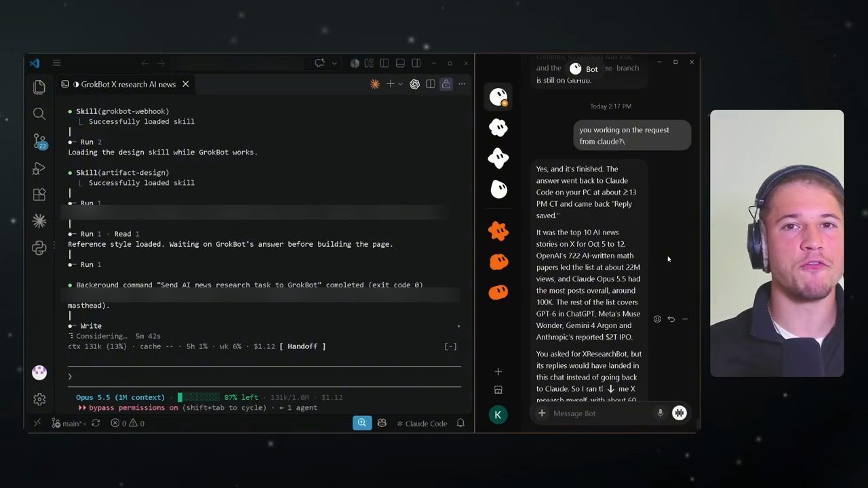Open VS Code notifications bell
The height and width of the screenshot is (488, 868).
pyautogui.click(x=460, y=424)
